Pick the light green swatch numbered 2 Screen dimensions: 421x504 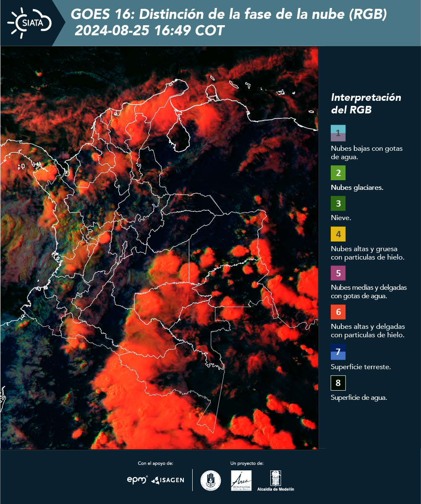pos(338,173)
